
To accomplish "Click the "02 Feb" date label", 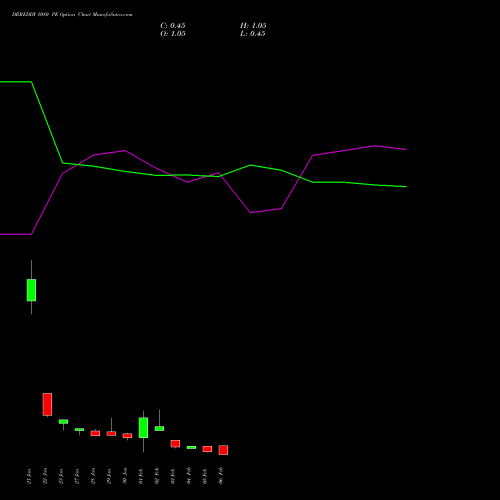I will click(x=157, y=476).
